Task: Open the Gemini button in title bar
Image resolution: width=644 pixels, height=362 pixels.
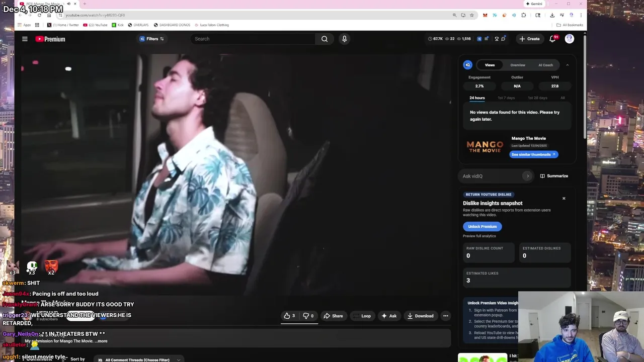Action: [x=534, y=4]
